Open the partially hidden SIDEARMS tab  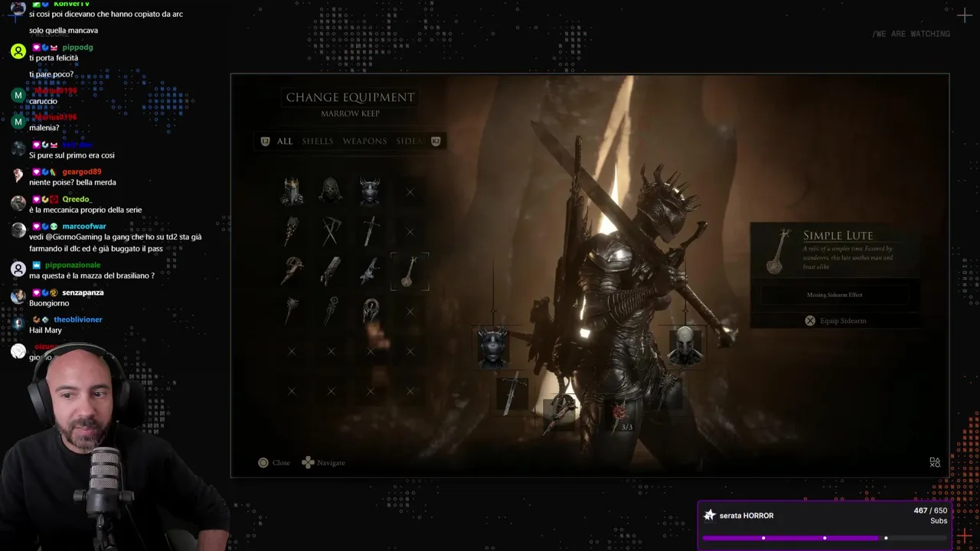point(410,141)
